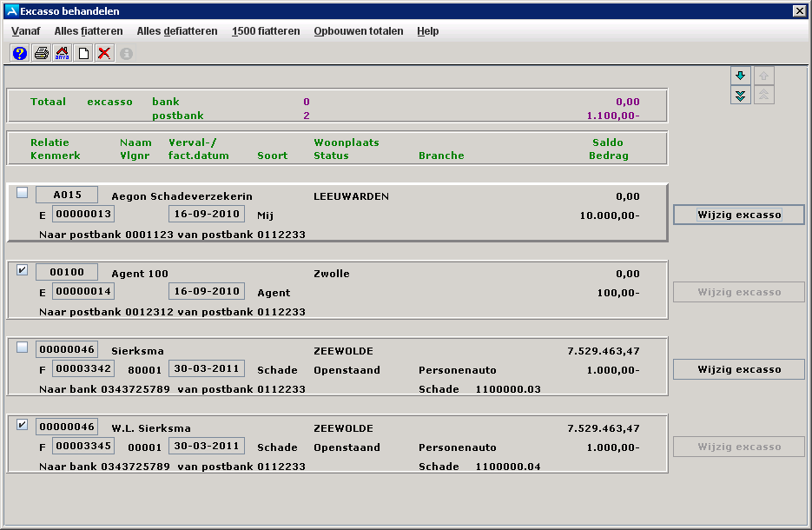Click the double down arrow navigation button

(x=741, y=96)
